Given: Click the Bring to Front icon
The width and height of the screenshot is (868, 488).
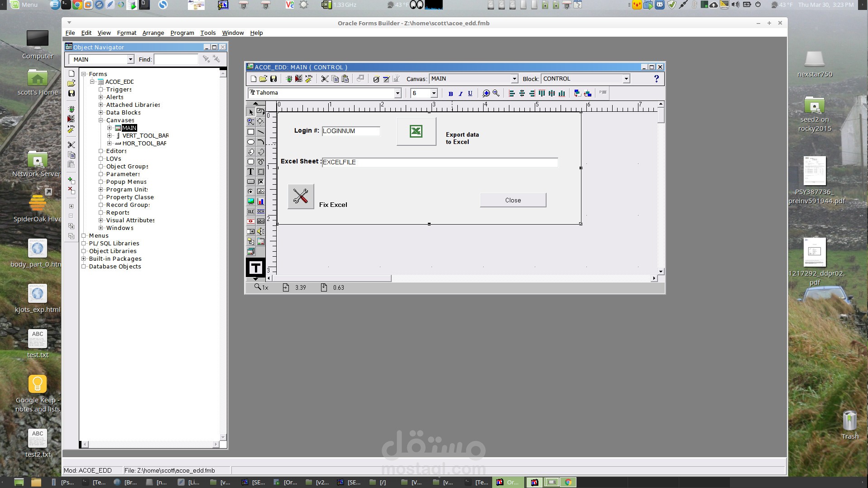Looking at the screenshot, I should point(577,93).
